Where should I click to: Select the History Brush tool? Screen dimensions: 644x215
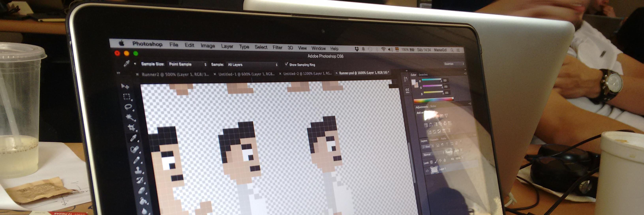[x=140, y=180]
